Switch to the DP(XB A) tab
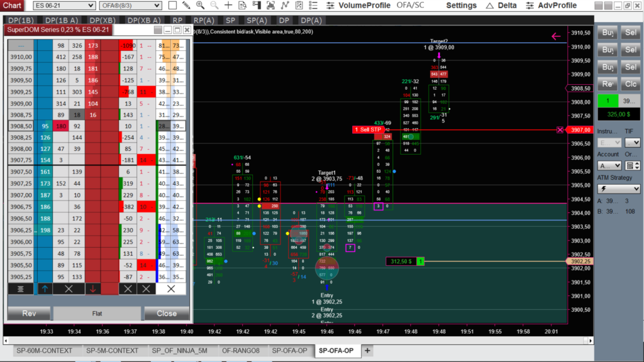This screenshot has height=362, width=644. pos(144,20)
